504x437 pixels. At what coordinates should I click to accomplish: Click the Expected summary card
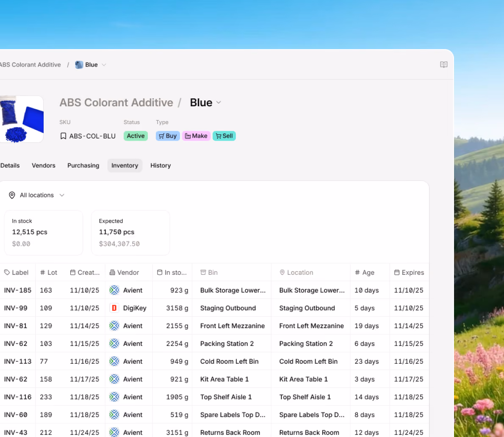(x=130, y=232)
